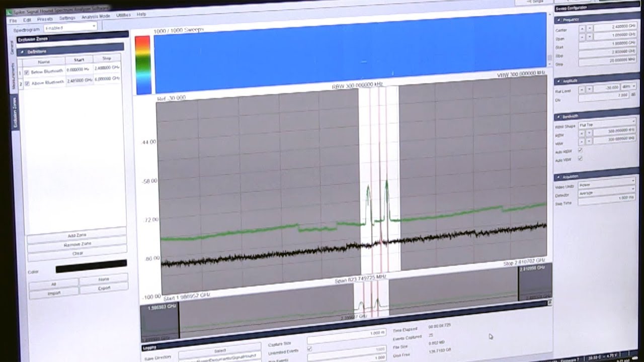Click the Add Zone button
The width and height of the screenshot is (644, 362).
point(76,235)
